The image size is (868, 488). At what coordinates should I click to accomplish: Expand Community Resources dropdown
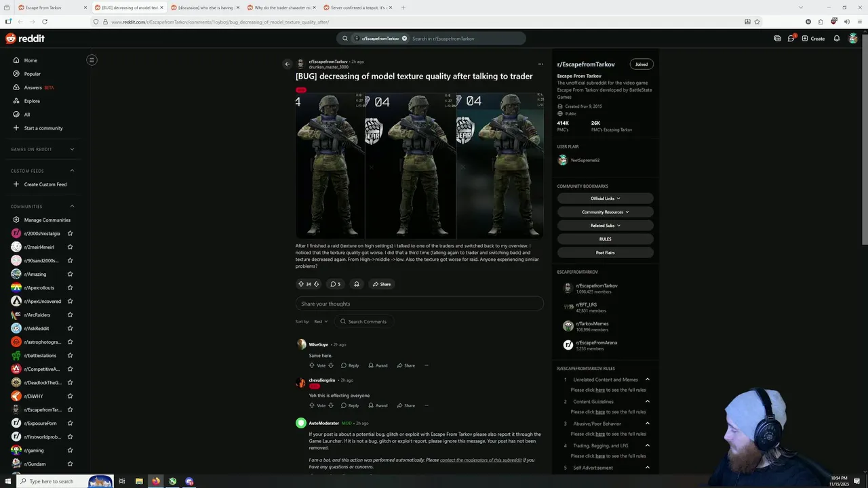click(605, 212)
